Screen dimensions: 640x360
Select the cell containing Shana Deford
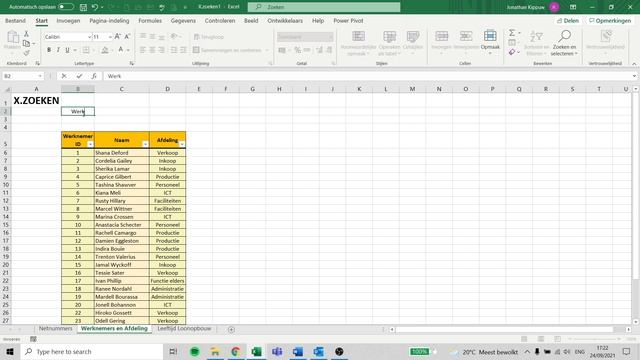[122, 153]
